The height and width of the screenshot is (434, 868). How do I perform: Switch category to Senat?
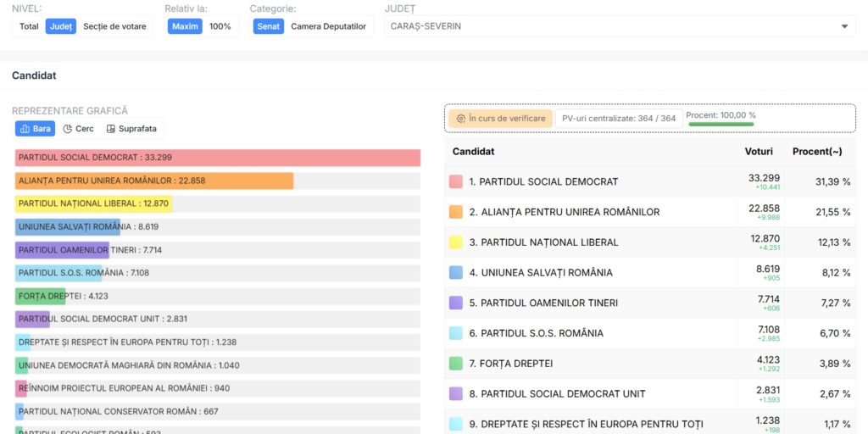click(269, 26)
